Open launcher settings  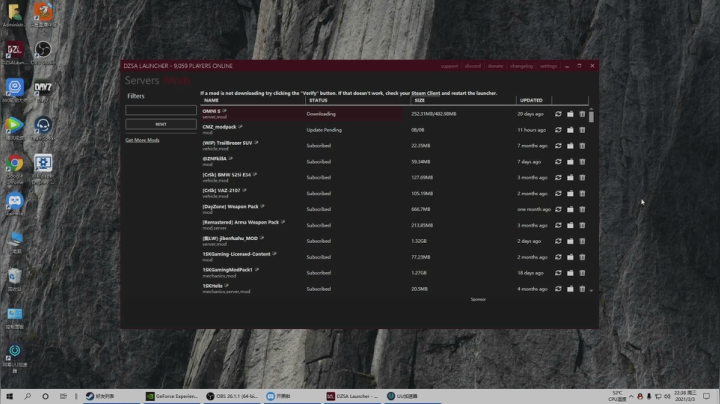pyautogui.click(x=548, y=66)
